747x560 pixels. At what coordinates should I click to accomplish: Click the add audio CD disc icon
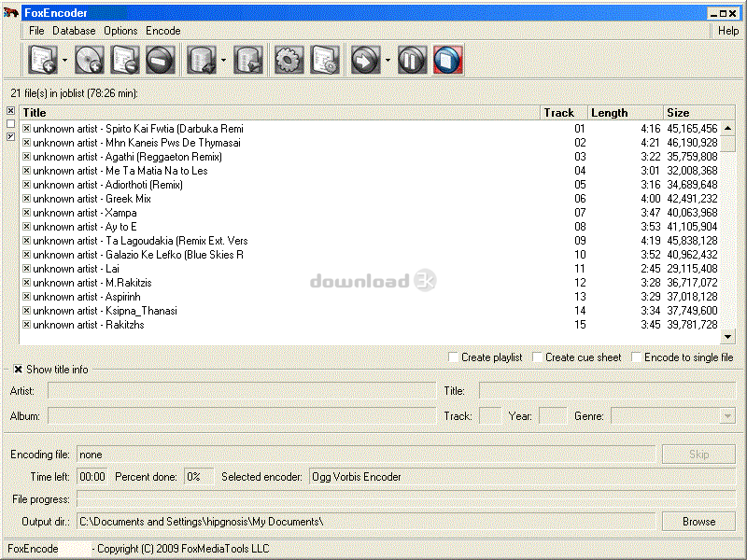click(x=89, y=60)
